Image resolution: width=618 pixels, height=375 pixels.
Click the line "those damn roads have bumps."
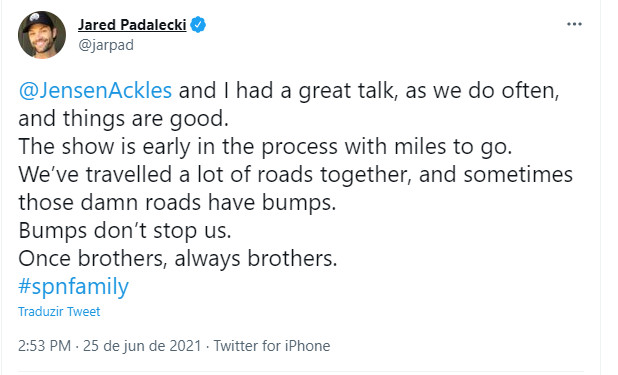point(177,202)
